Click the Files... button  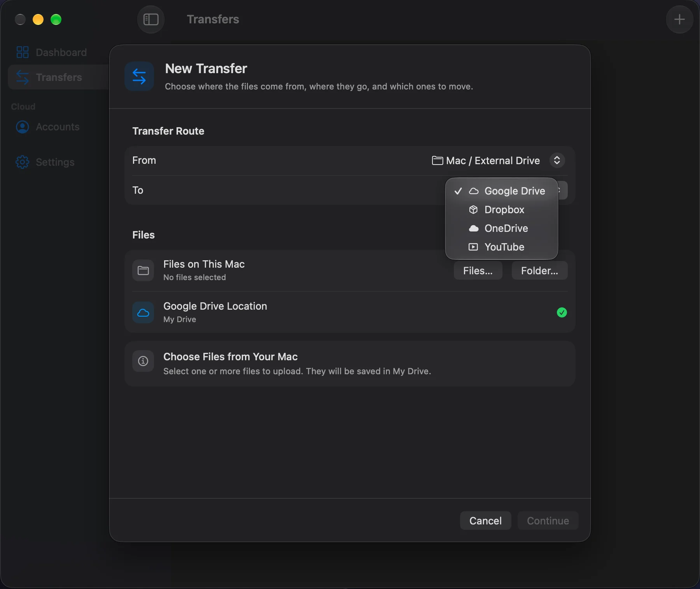pyautogui.click(x=478, y=270)
